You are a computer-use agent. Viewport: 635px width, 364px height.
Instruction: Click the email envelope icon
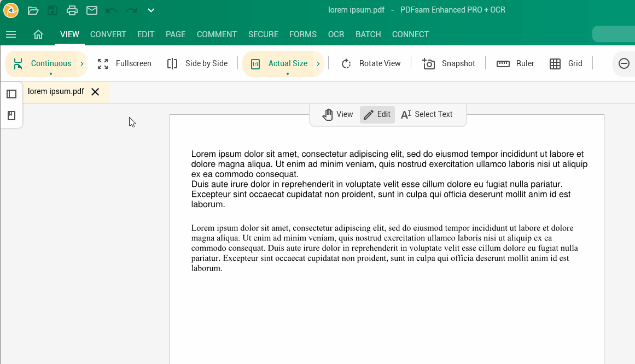92,10
